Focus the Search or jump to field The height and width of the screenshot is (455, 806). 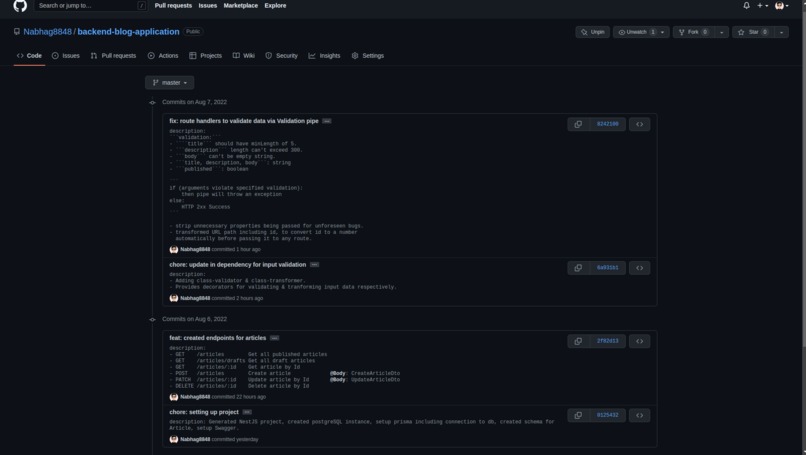point(91,6)
